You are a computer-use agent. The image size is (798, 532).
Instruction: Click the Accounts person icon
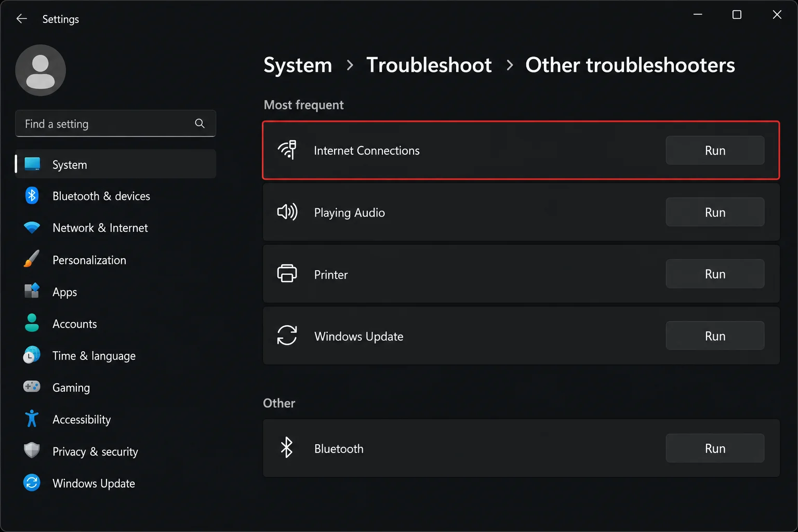coord(32,323)
